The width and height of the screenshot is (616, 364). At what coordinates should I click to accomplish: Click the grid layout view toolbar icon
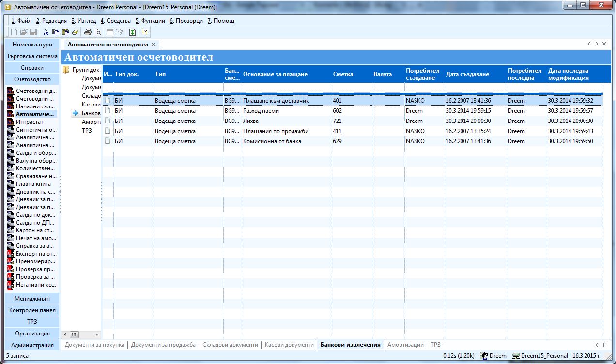pos(110,32)
